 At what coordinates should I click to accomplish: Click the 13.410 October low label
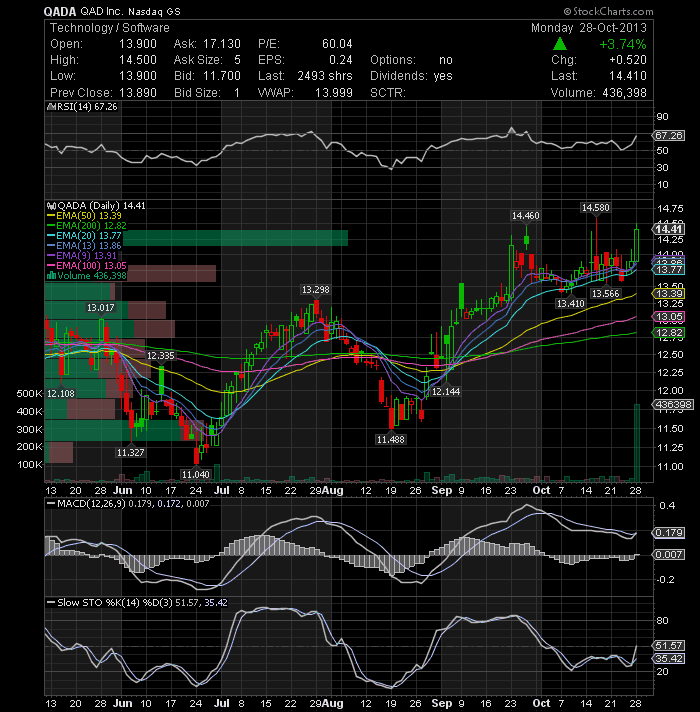[x=571, y=303]
